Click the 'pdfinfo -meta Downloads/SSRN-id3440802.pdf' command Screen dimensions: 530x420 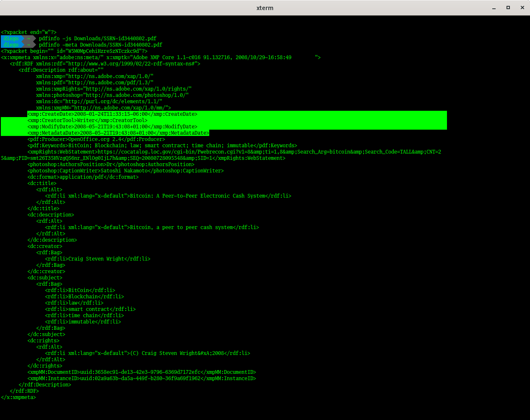(101, 45)
